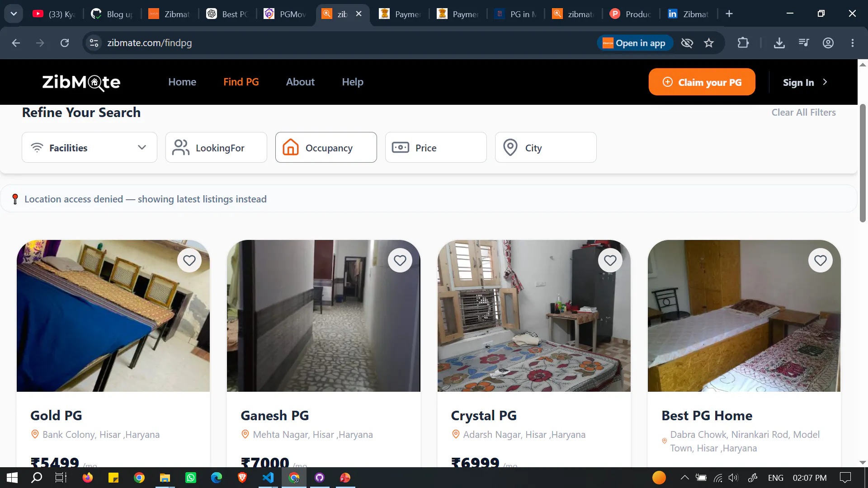868x488 pixels.
Task: Open the browser profile icon
Action: (x=828, y=43)
